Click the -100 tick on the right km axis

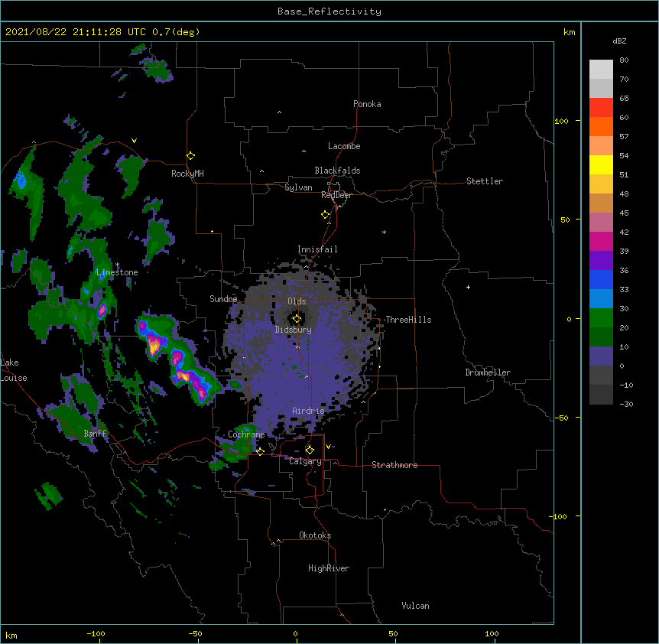coord(560,516)
